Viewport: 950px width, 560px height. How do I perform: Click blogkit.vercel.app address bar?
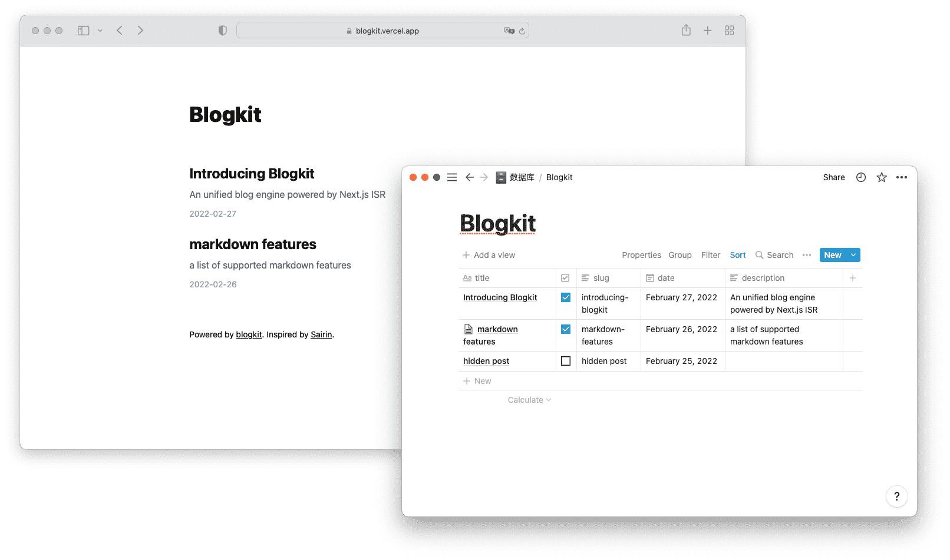pyautogui.click(x=382, y=31)
